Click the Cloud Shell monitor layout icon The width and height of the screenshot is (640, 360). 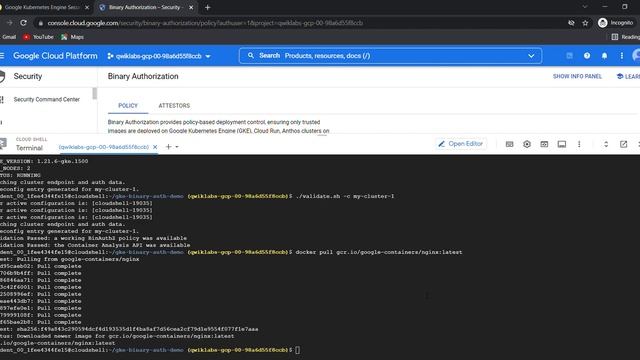562,144
